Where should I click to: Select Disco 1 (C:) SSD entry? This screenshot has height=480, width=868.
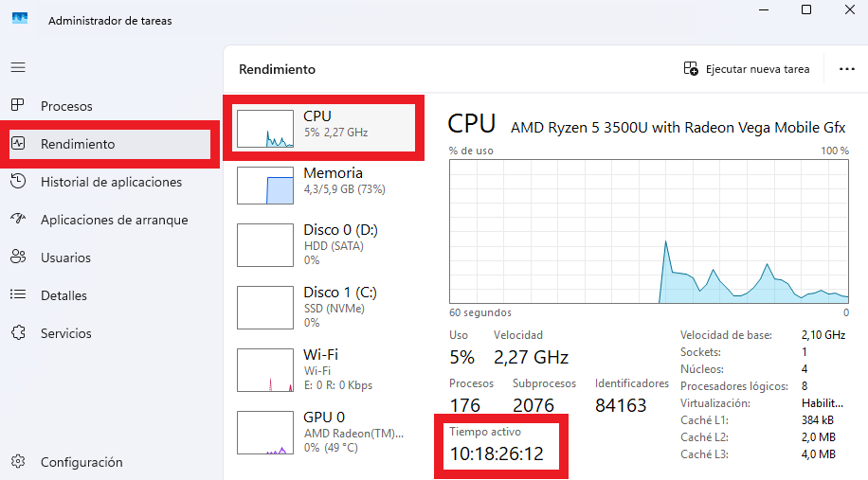(323, 307)
